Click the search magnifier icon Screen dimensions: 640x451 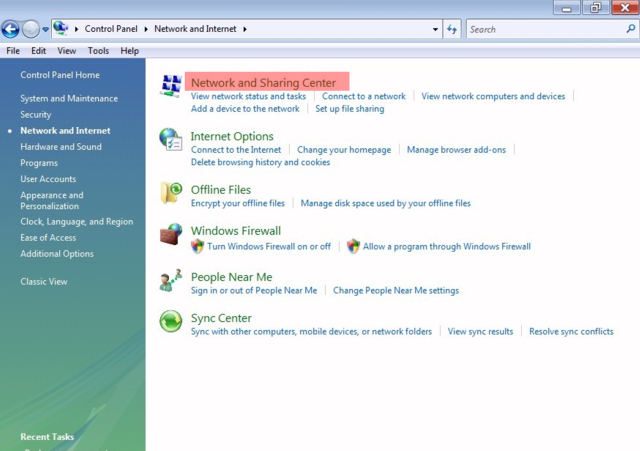(631, 29)
